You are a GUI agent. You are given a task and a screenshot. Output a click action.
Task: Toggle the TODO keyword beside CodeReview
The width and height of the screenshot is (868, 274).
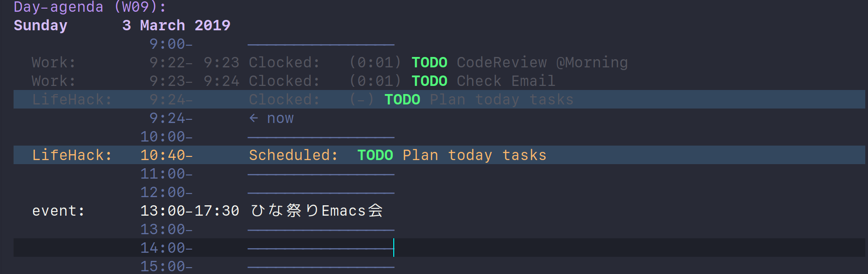[x=429, y=62]
